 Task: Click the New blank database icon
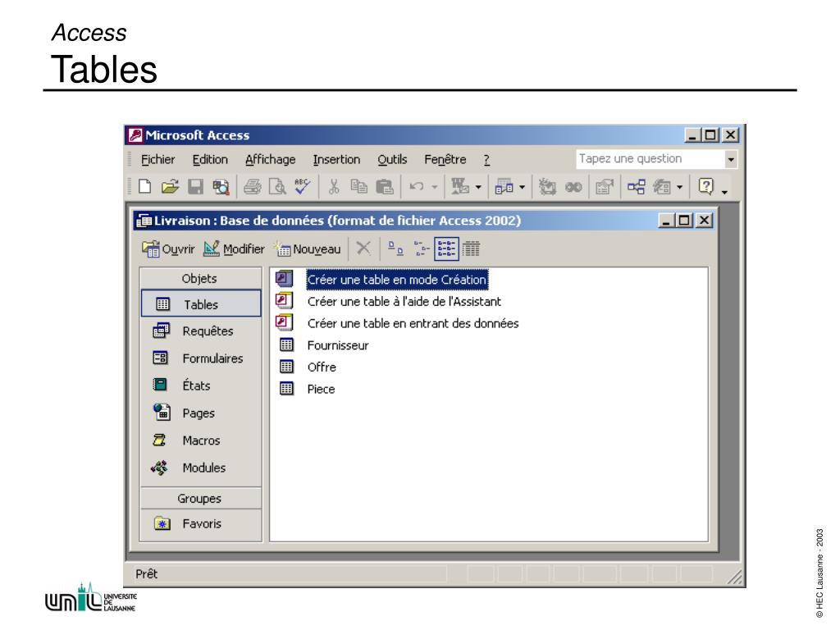click(x=144, y=186)
